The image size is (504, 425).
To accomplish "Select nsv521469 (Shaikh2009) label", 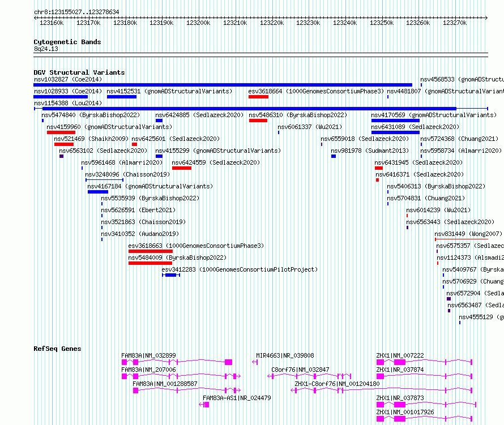I will [91, 139].
